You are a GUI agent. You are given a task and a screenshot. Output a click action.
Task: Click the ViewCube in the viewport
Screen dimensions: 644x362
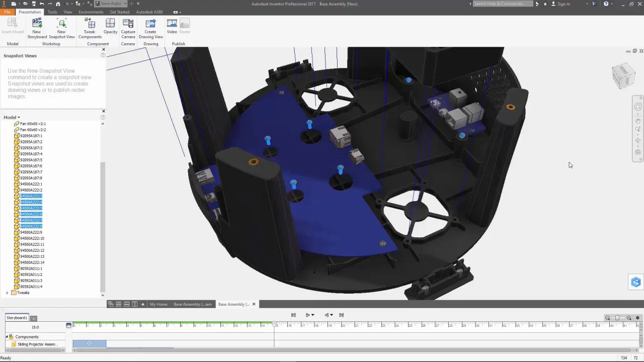[624, 75]
